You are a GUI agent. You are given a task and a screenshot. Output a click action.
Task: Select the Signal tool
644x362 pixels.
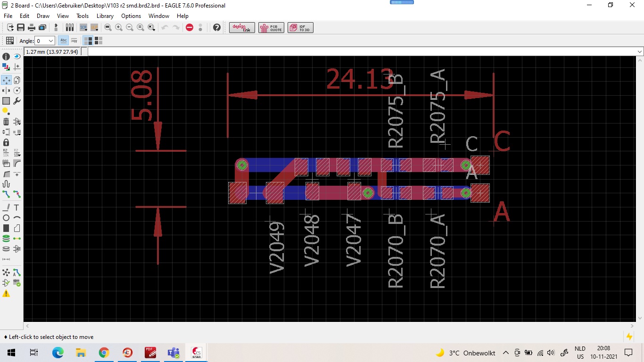(x=17, y=239)
